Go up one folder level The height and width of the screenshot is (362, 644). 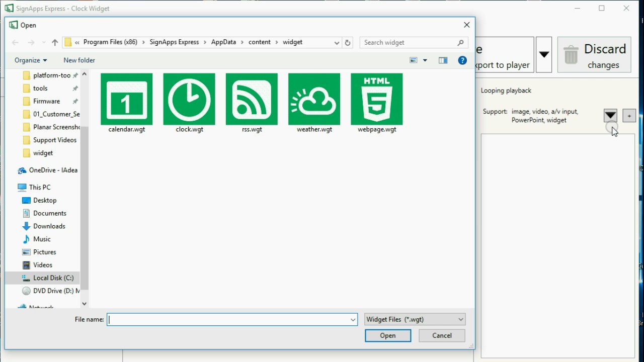pos(55,43)
